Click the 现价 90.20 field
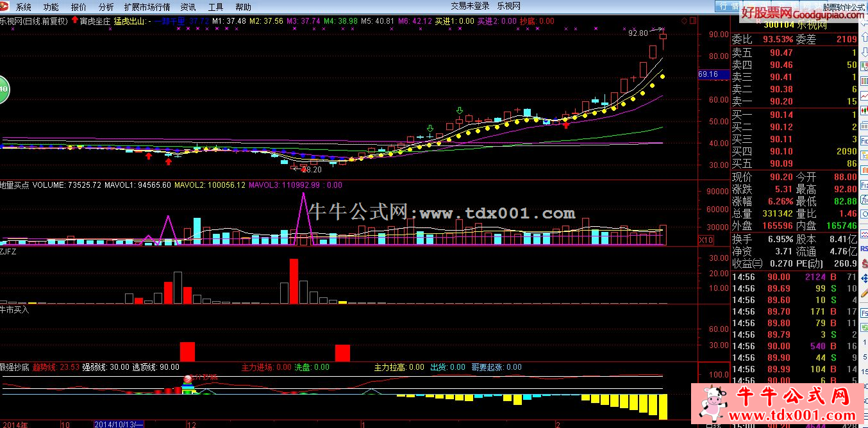 tap(762, 177)
